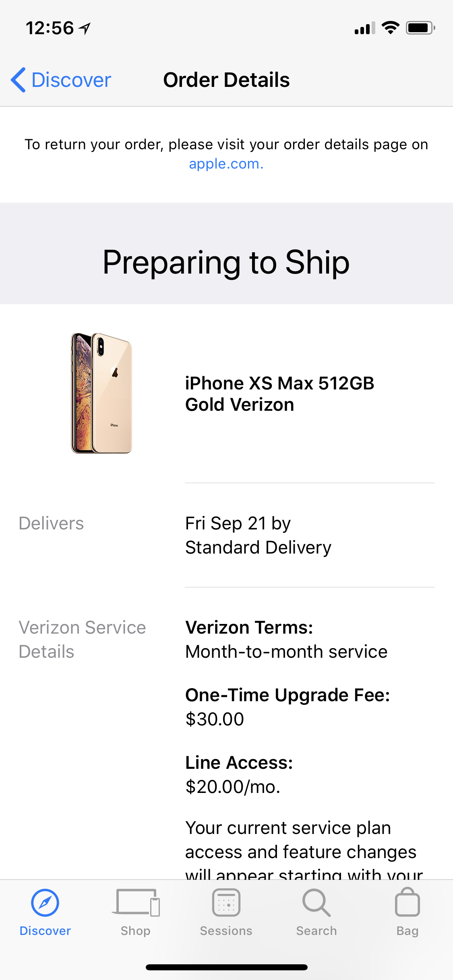This screenshot has width=453, height=980.
Task: Tap the Preparing to Ship status banner
Action: (226, 253)
